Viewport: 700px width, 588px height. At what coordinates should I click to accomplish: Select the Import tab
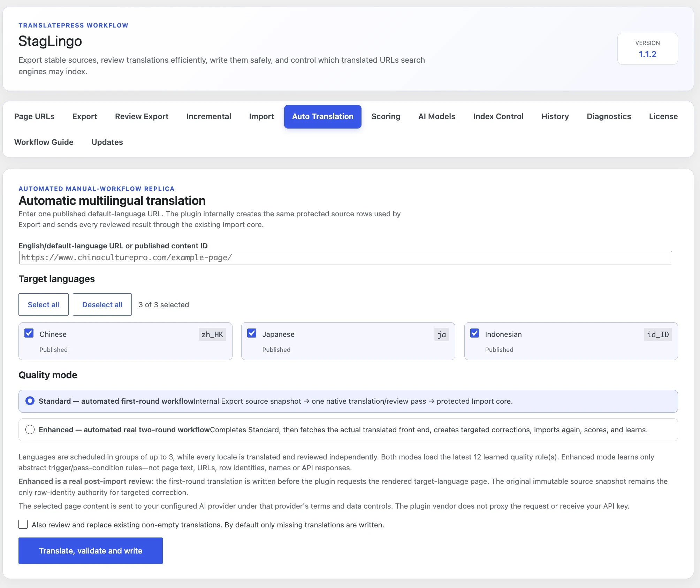[261, 116]
